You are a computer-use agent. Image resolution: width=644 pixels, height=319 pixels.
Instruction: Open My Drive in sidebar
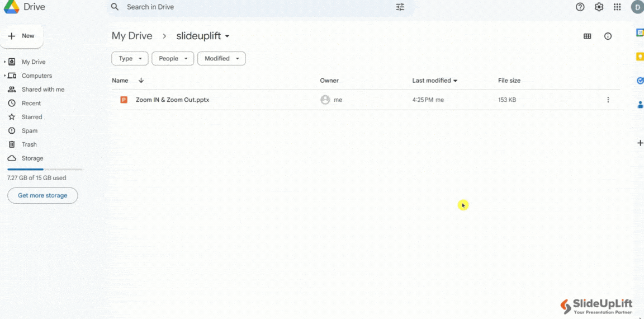coord(34,62)
